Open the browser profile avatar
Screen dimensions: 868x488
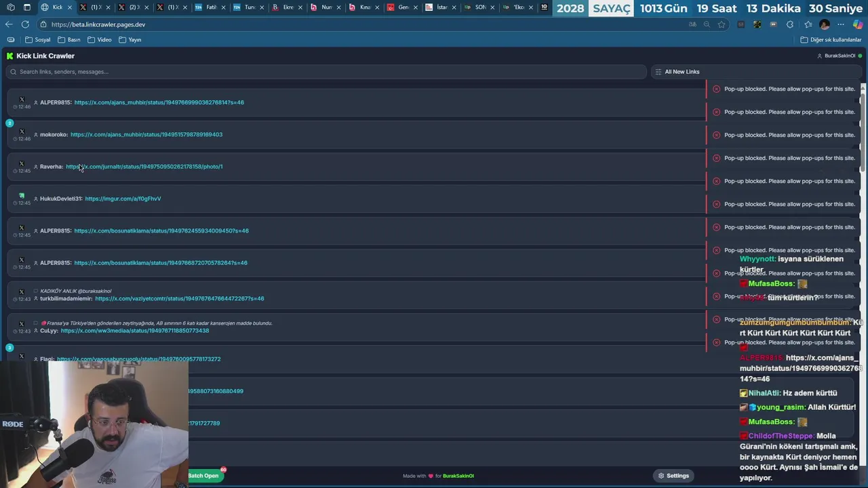[825, 24]
